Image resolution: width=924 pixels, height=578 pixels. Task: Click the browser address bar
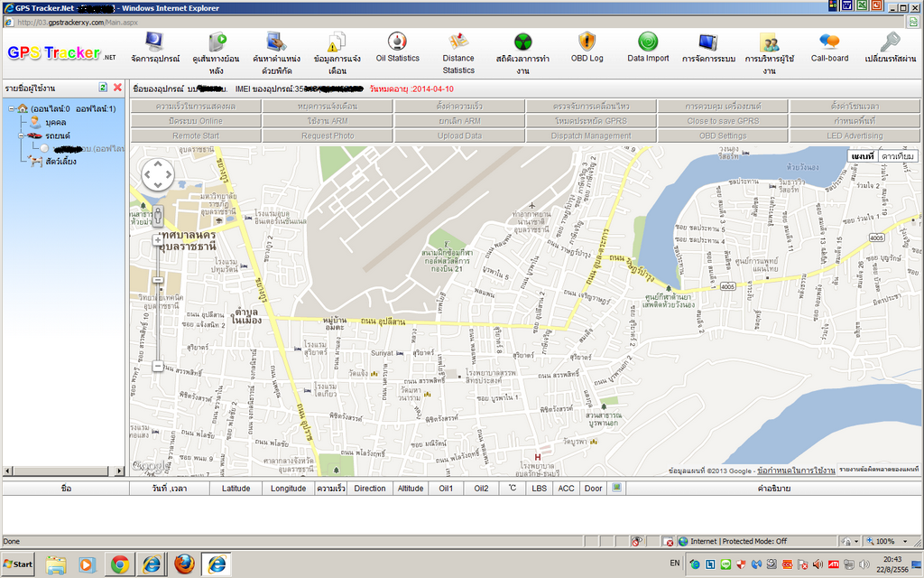tap(454, 23)
